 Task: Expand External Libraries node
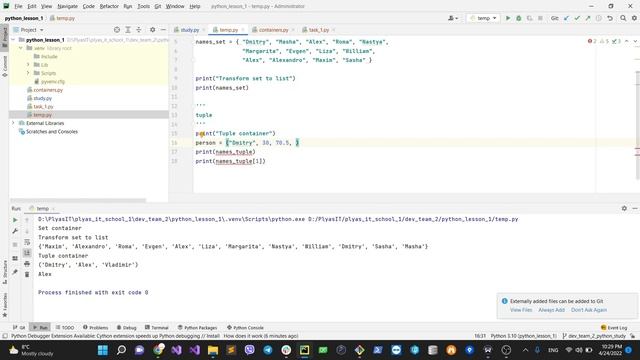(13, 123)
